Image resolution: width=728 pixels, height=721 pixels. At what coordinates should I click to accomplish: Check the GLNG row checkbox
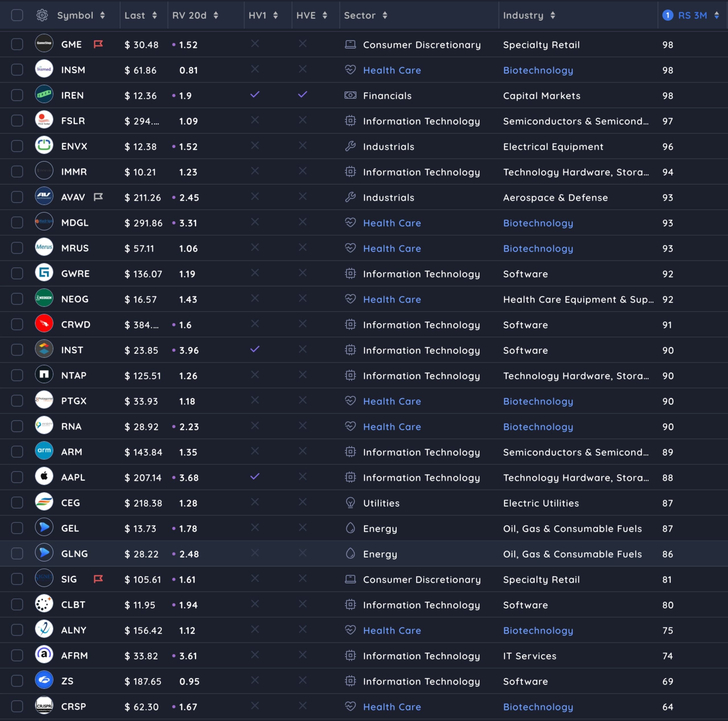(17, 554)
